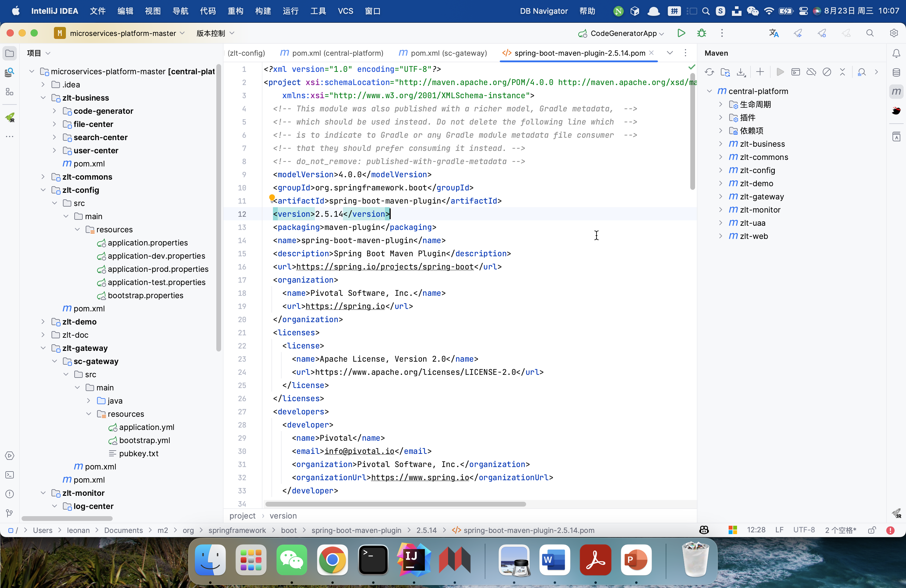Open the DB Navigator menu
This screenshot has width=906, height=588.
click(543, 11)
